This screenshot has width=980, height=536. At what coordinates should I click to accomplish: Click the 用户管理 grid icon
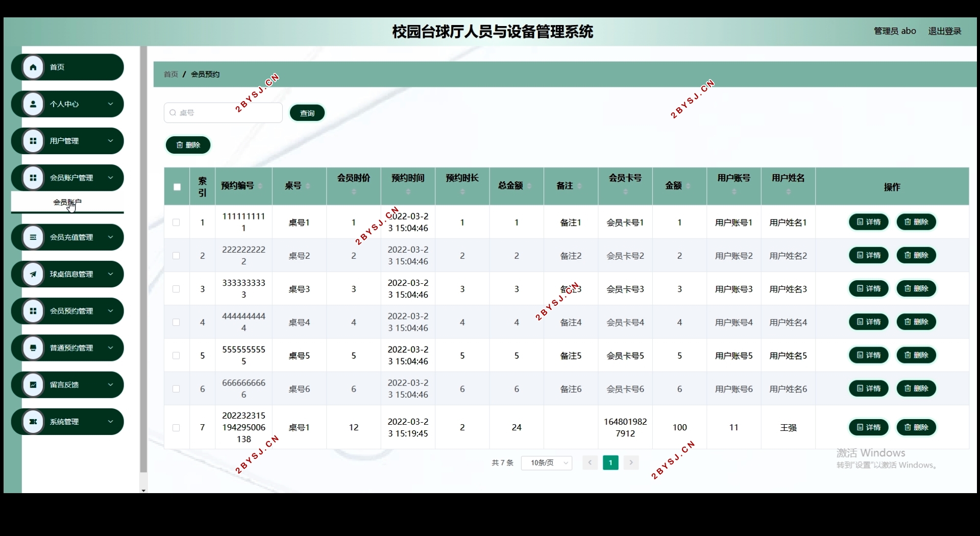[33, 141]
